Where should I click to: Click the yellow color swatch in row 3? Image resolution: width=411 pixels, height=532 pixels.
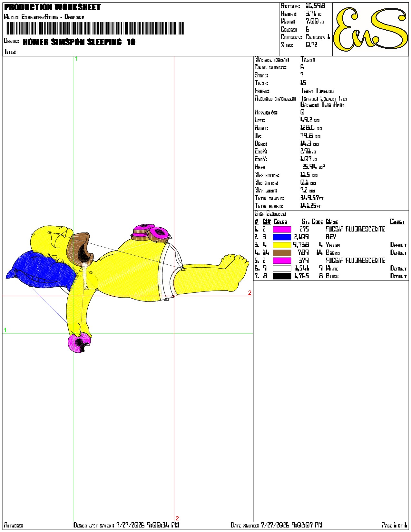(x=282, y=245)
